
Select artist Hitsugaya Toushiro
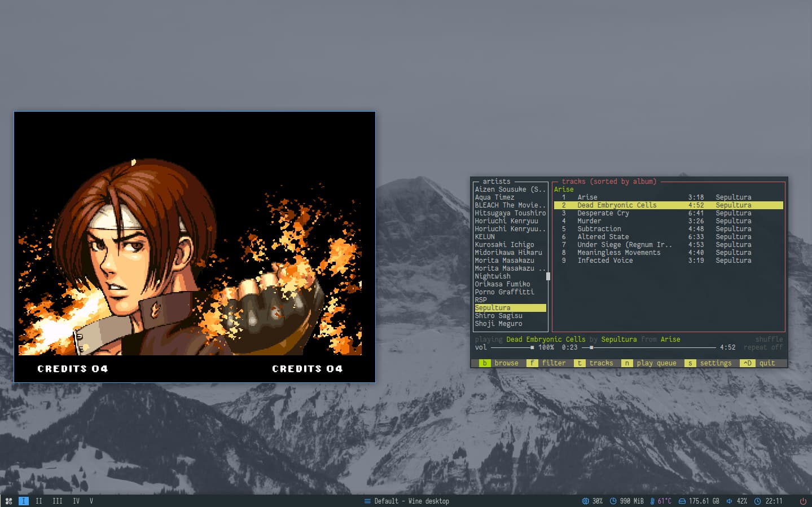[510, 213]
